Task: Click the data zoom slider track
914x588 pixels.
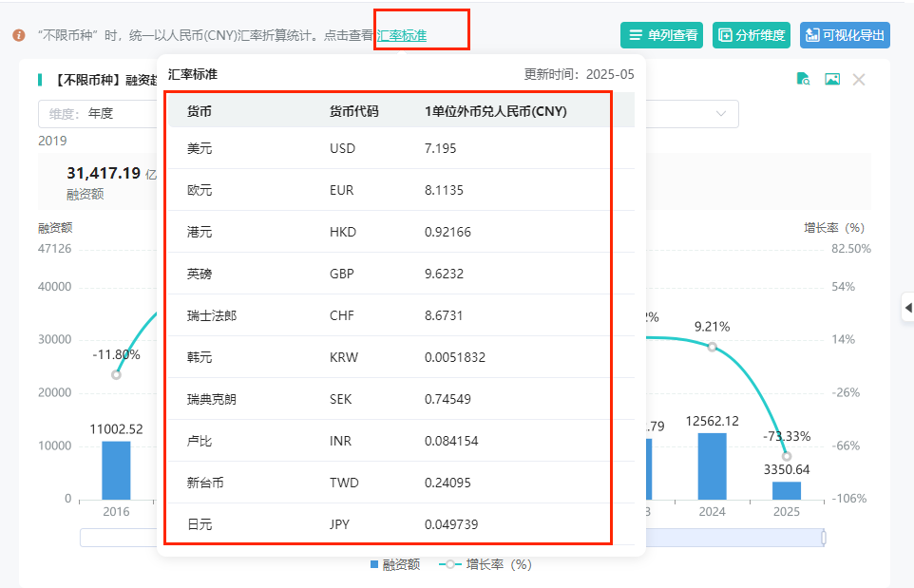Action: pyautogui.click(x=734, y=538)
